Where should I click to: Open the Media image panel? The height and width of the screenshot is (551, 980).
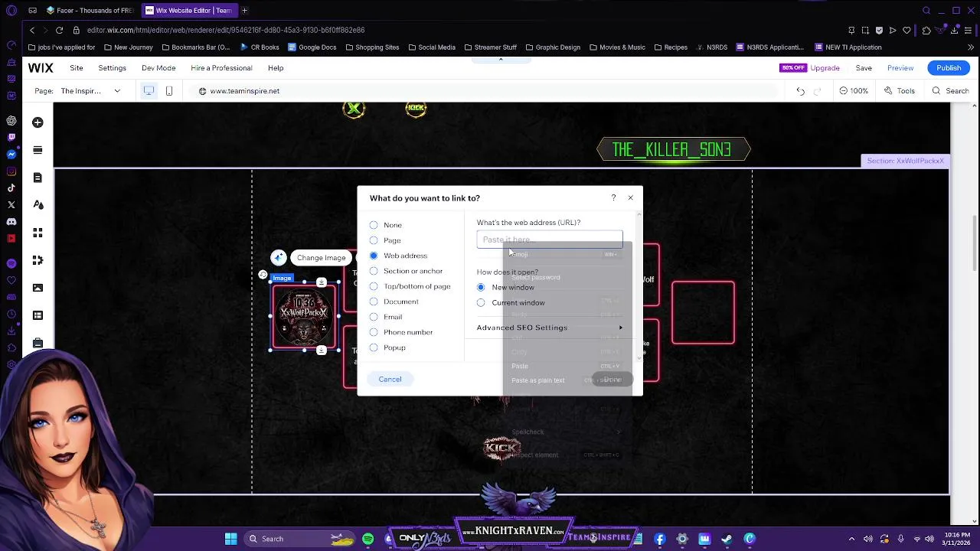38,288
